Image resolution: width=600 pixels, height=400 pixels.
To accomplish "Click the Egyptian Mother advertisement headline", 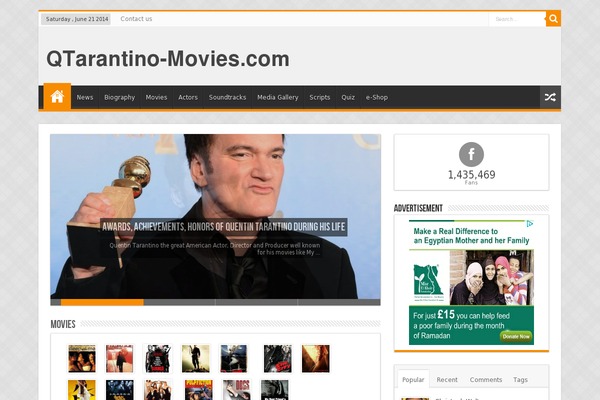I will [471, 236].
